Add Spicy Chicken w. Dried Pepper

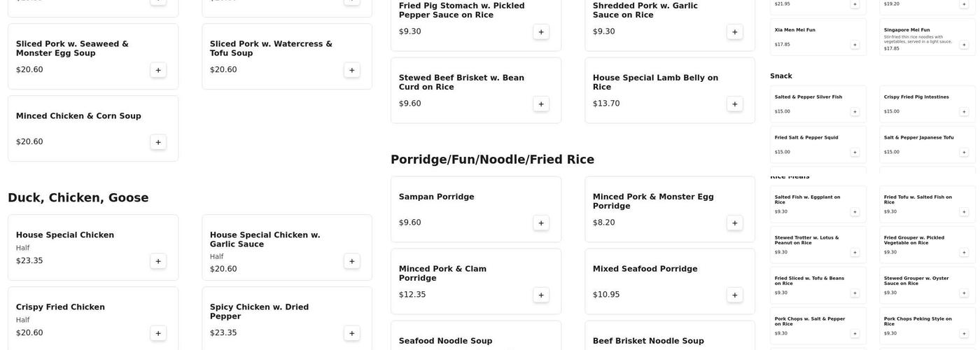[352, 333]
